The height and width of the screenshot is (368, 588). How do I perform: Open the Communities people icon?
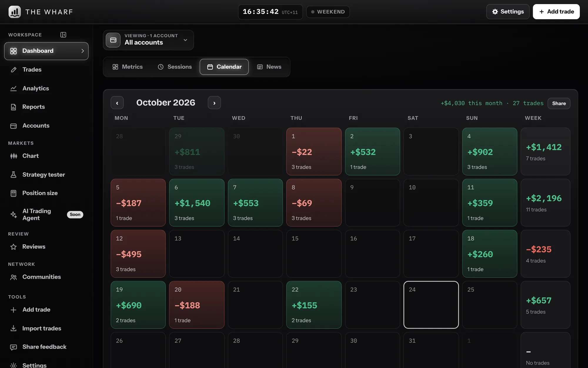[14, 277]
